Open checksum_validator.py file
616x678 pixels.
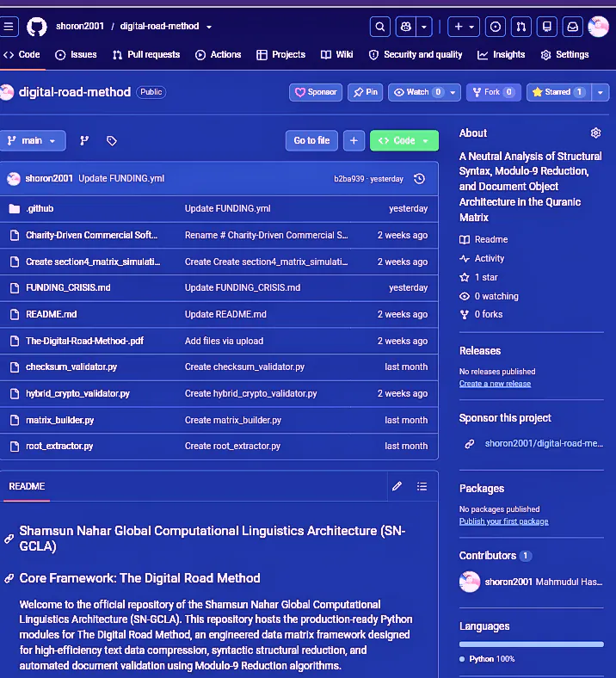71,367
